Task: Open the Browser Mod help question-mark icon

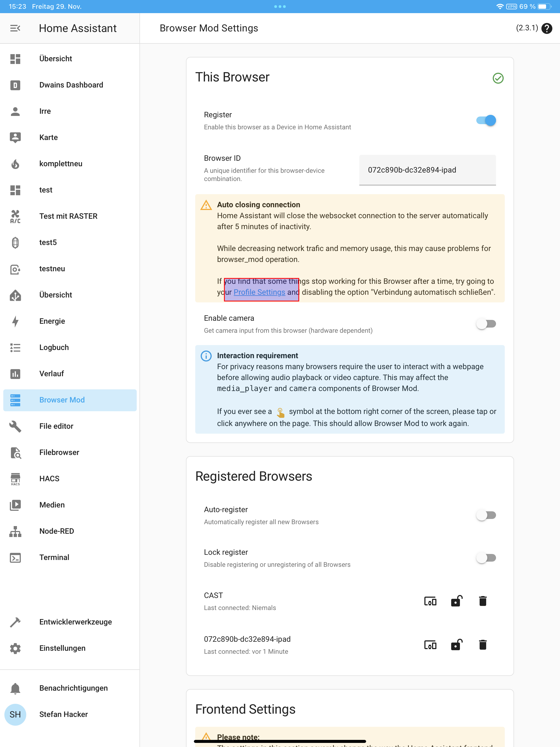Action: click(x=547, y=28)
